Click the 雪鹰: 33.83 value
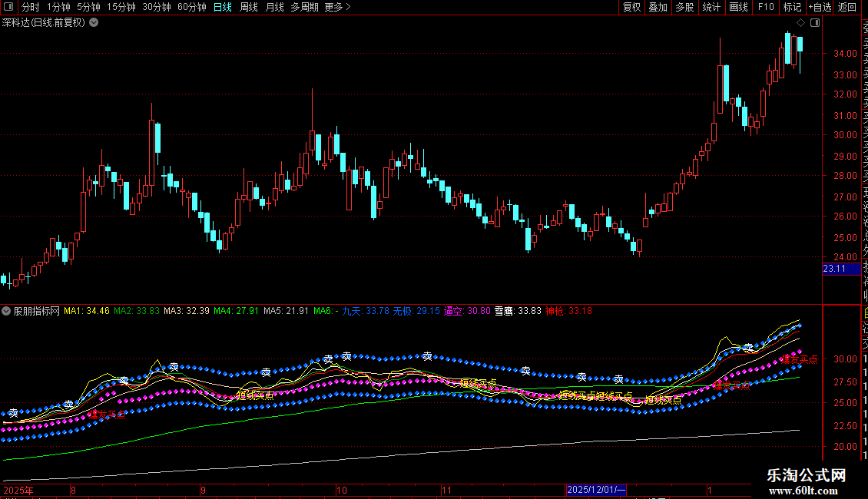 518,311
